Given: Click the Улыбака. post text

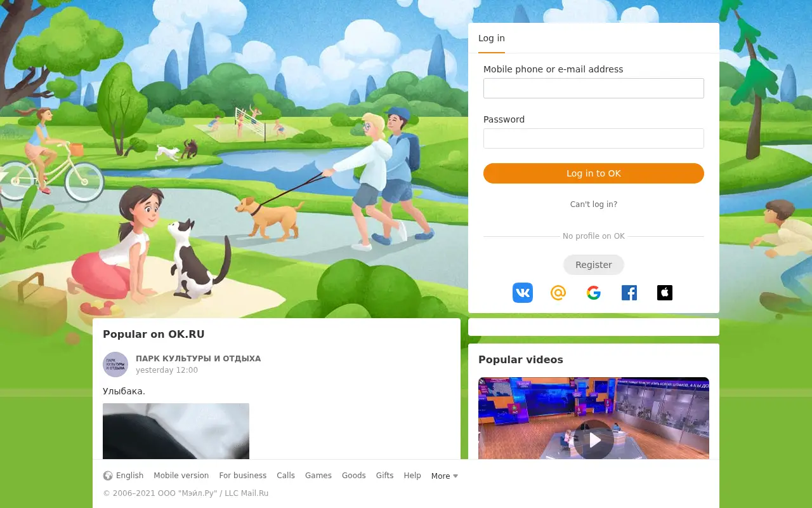Looking at the screenshot, I should tap(124, 391).
